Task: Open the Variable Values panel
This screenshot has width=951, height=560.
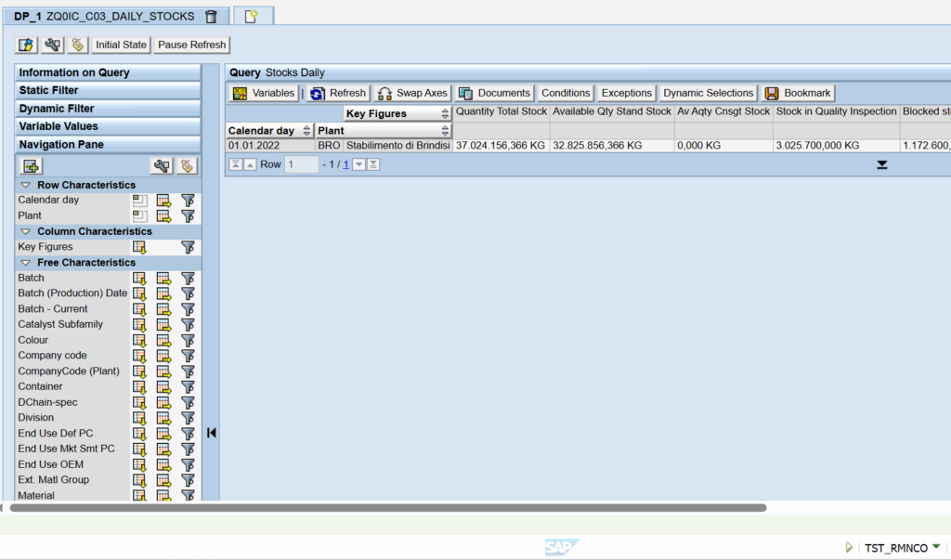Action: [x=107, y=126]
